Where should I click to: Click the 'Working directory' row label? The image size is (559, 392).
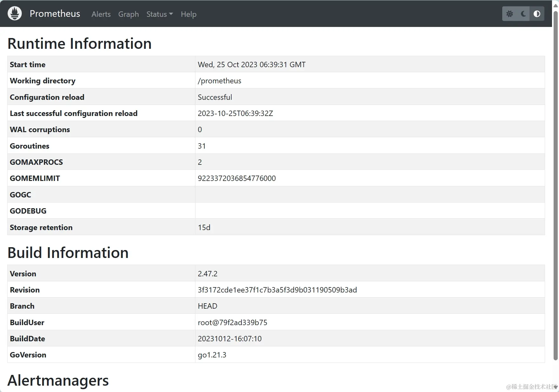[43, 81]
